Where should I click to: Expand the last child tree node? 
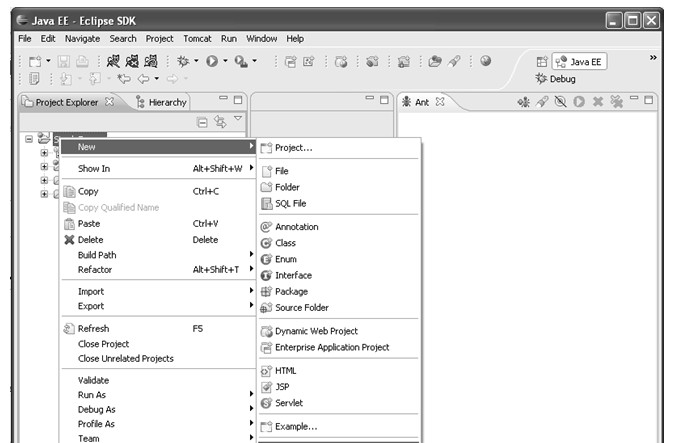(x=44, y=194)
